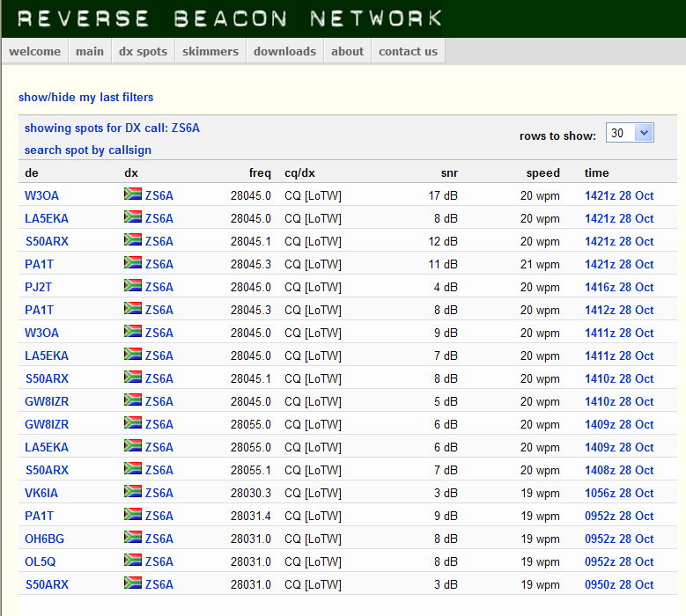Open PA1T link in the 28031.4 row
686x616 pixels.
pyautogui.click(x=39, y=516)
